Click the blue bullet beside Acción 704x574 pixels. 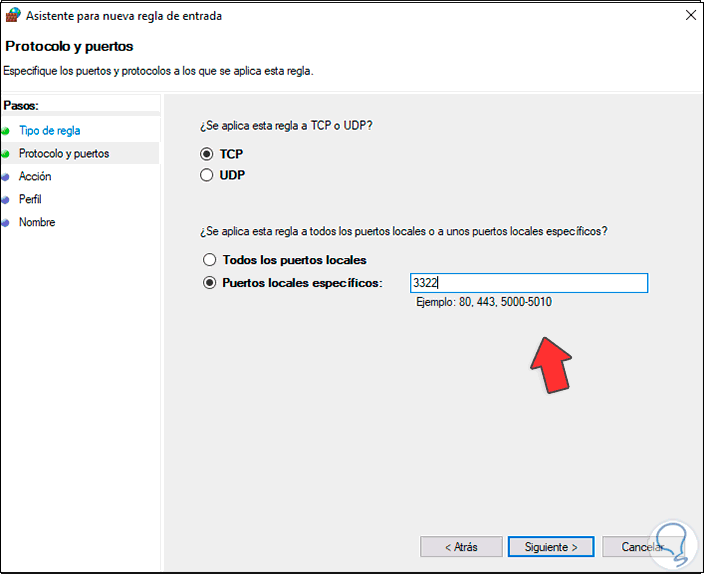[6, 176]
